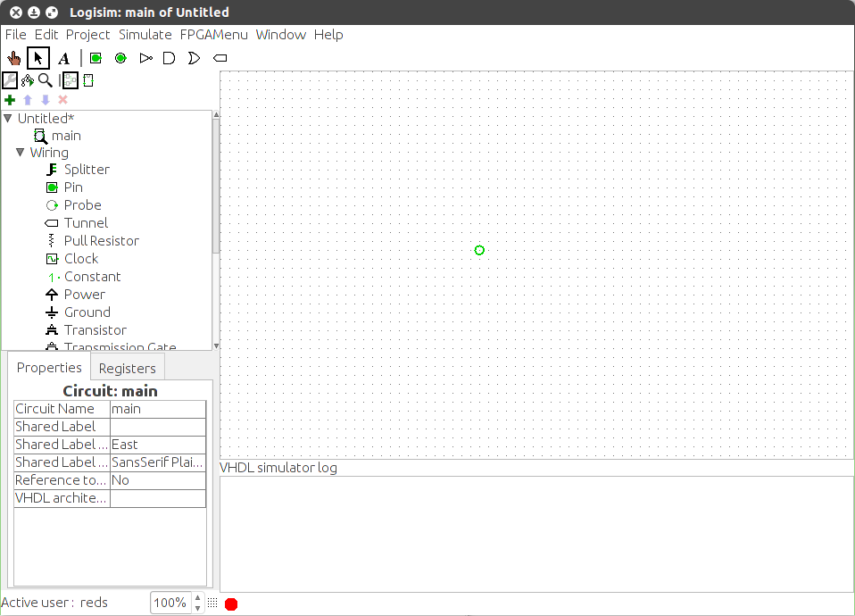Show the toolbox with the wrench icon
Screen dimensions: 855x616
[10, 80]
